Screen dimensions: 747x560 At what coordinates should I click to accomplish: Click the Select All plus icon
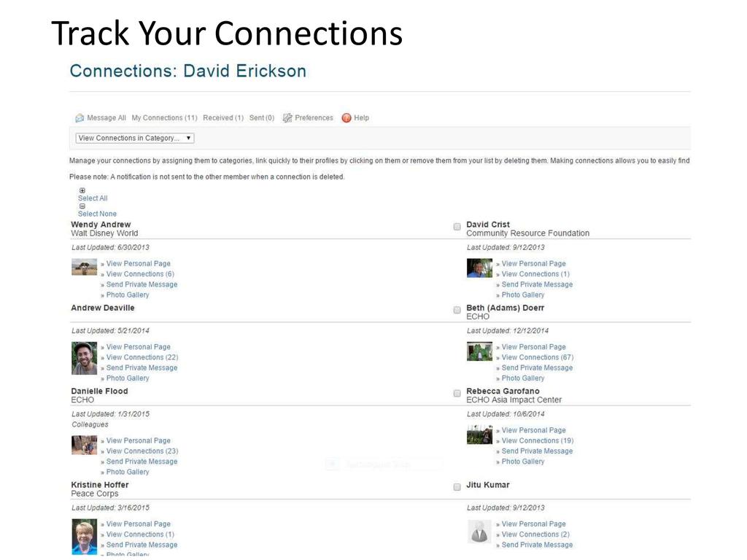tap(82, 190)
